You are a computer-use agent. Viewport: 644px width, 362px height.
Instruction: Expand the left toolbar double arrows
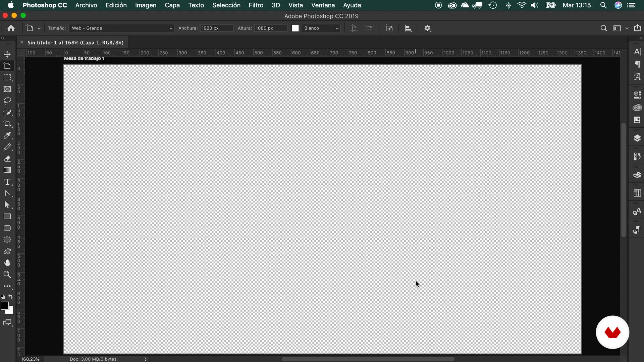coord(3,38)
